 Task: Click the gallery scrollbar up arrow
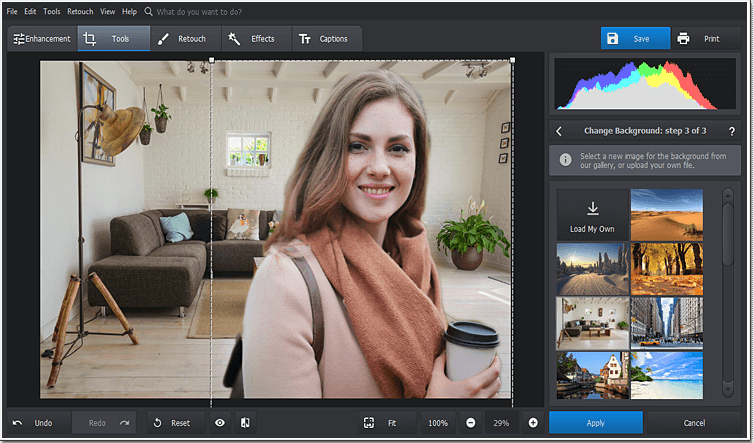click(x=728, y=195)
